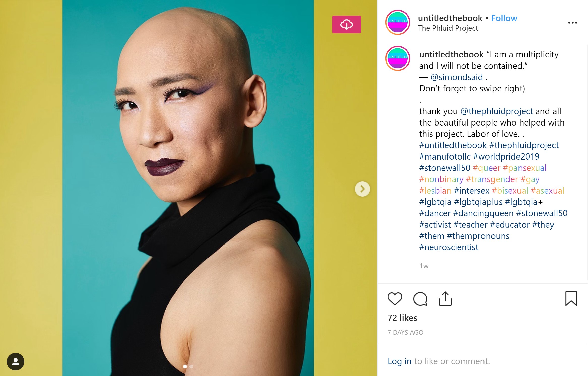Click the pink cloud download button
Screen dimensions: 588x376
coord(346,24)
